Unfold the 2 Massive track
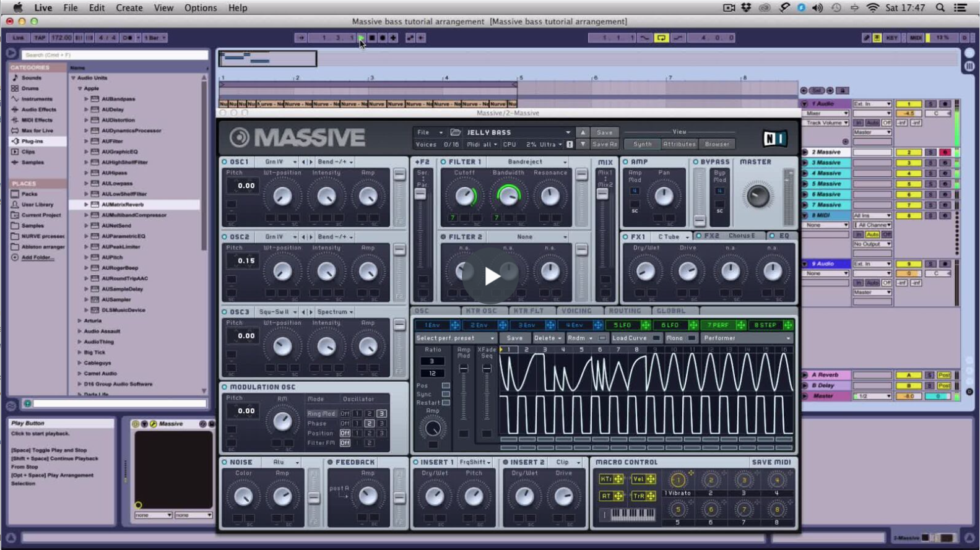 [805, 152]
